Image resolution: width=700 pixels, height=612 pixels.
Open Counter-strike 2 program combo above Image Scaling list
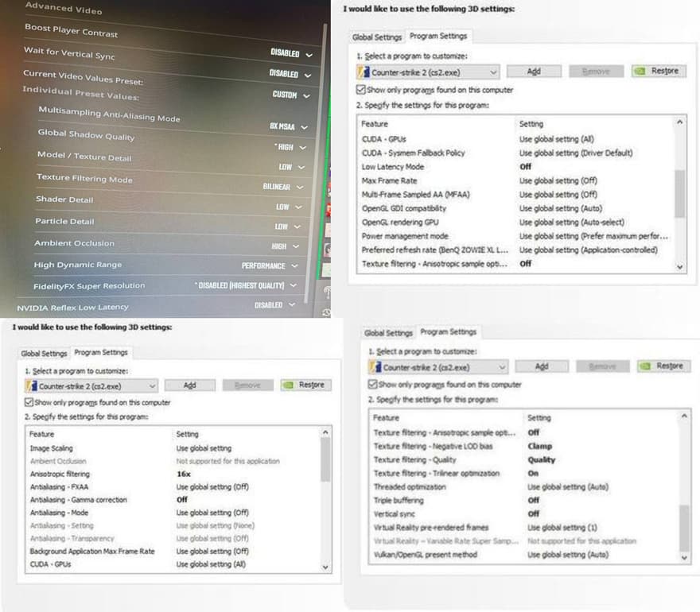coord(91,385)
